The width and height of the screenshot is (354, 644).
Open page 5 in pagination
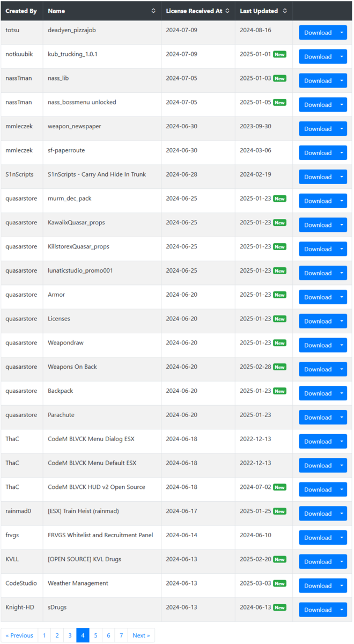pyautogui.click(x=95, y=635)
